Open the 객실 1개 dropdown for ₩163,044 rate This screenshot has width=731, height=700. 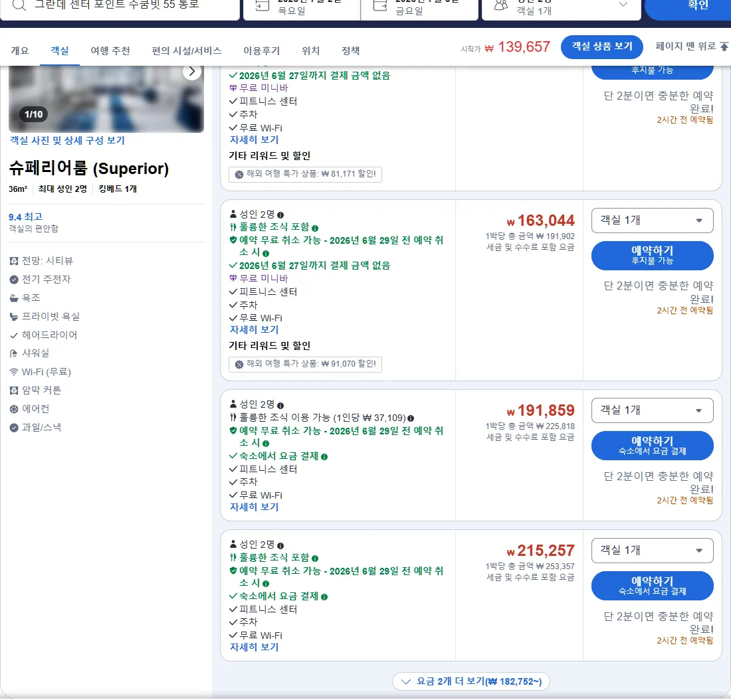[652, 220]
